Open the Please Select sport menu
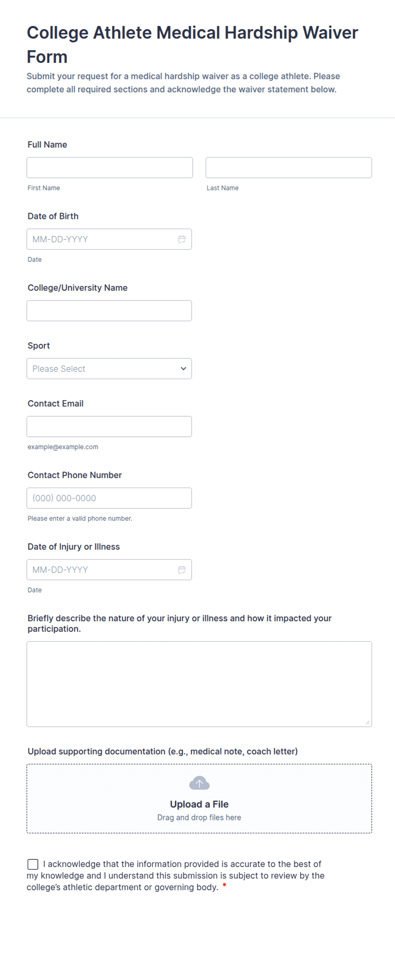The width and height of the screenshot is (395, 980). point(109,369)
